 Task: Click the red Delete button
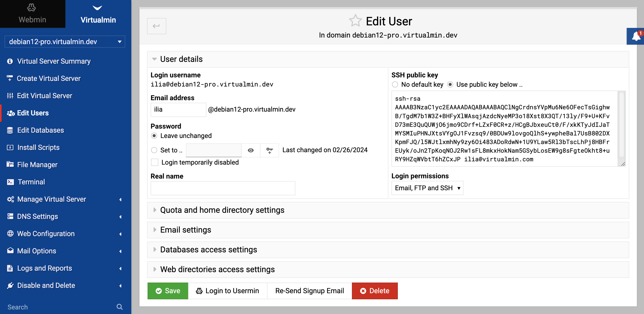(375, 291)
